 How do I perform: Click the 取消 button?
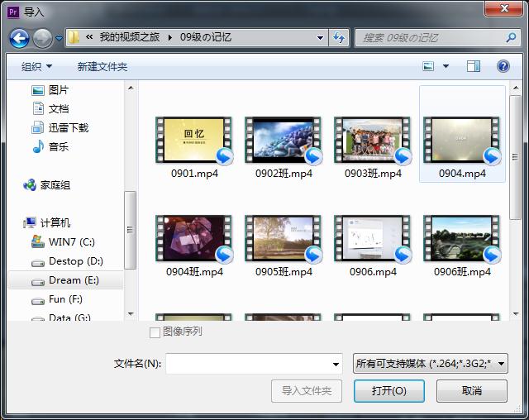pyautogui.click(x=472, y=391)
